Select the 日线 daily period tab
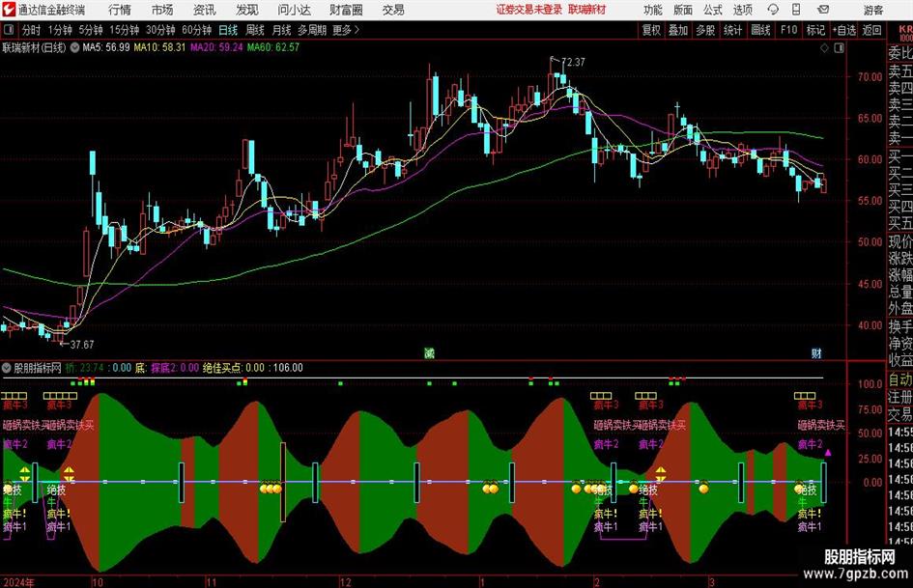Image resolution: width=913 pixels, height=588 pixels. 228,30
